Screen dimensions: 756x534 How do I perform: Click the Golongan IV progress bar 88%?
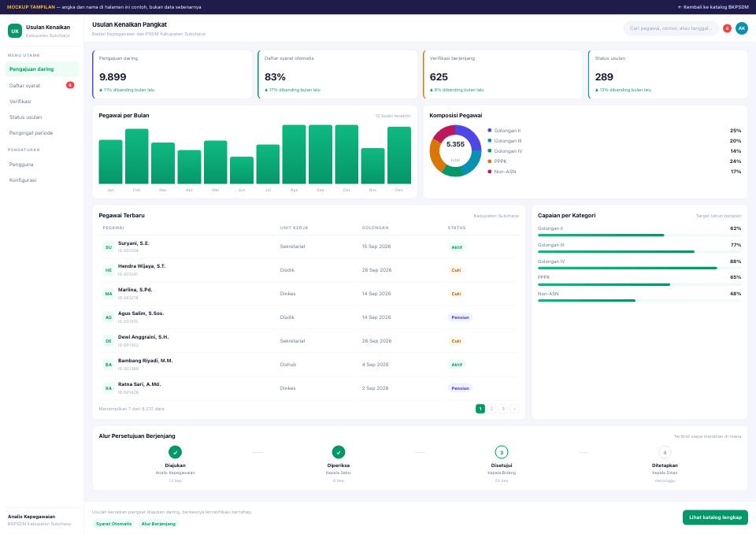(639, 268)
